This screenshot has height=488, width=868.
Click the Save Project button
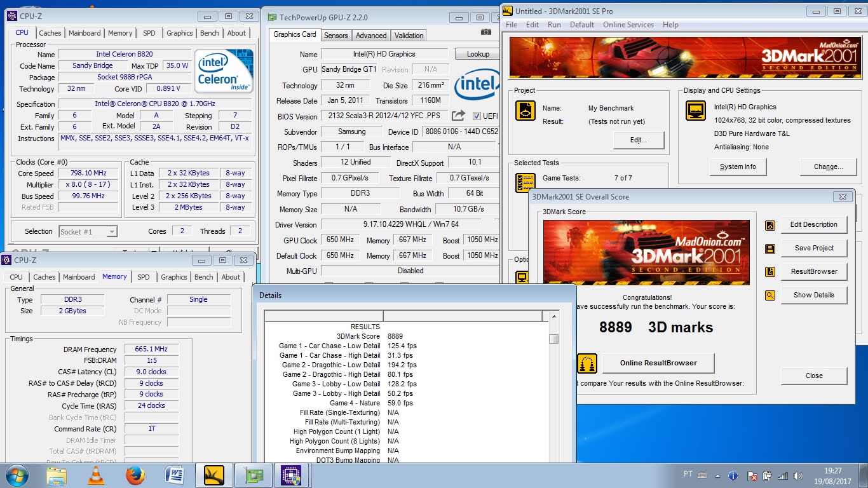[814, 248]
